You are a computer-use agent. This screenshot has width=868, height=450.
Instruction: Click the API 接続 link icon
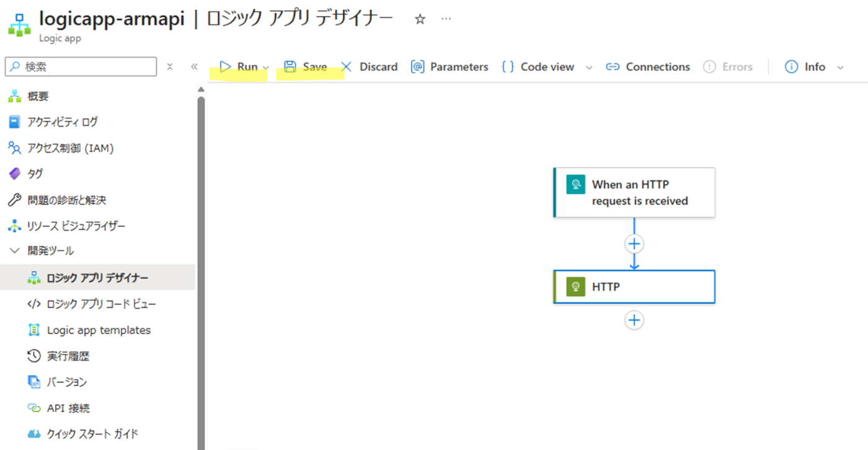(x=34, y=408)
